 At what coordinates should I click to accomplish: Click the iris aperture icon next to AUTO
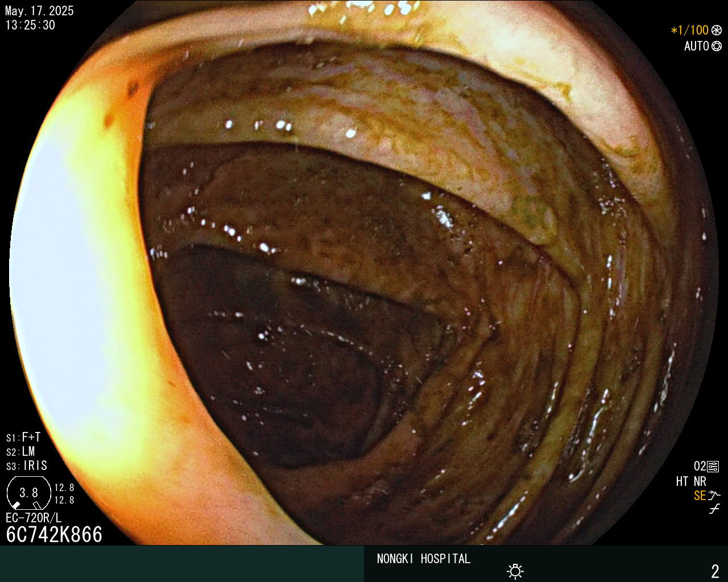pos(717,46)
